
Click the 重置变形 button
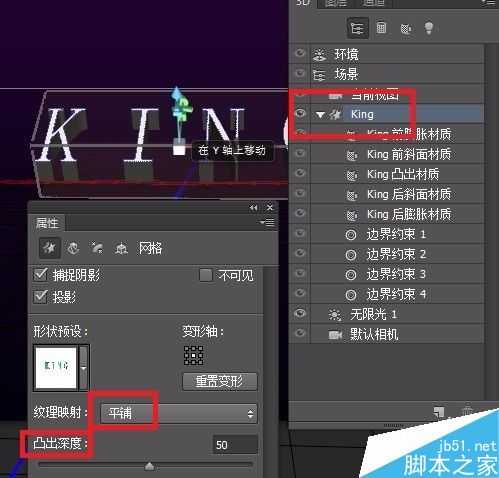point(220,381)
